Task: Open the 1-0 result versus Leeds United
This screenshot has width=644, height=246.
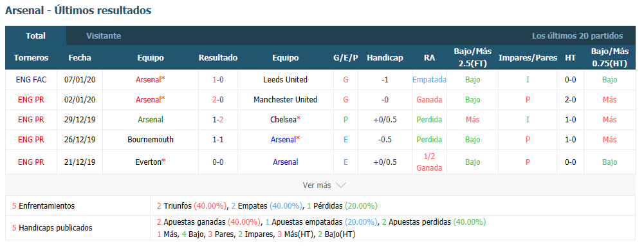Action: click(x=217, y=79)
